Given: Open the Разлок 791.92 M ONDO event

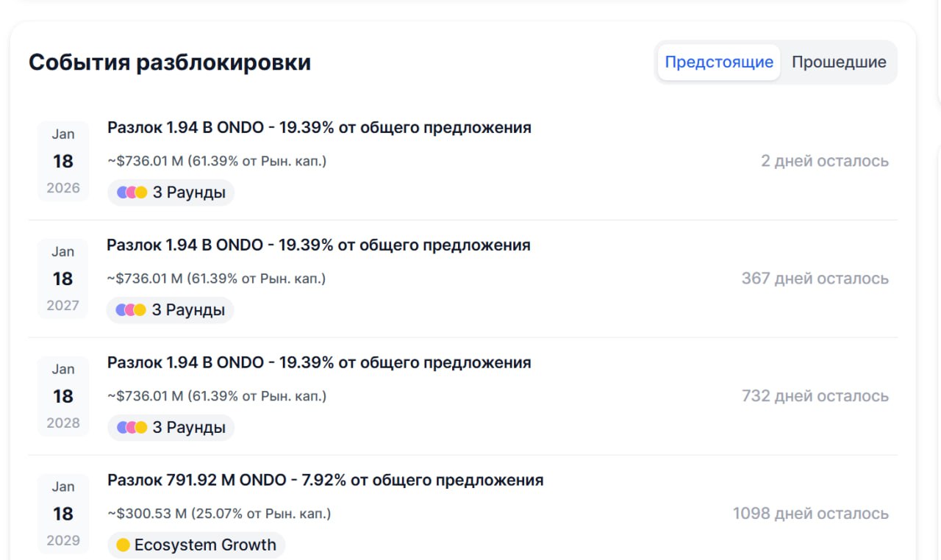Looking at the screenshot, I should point(326,479).
